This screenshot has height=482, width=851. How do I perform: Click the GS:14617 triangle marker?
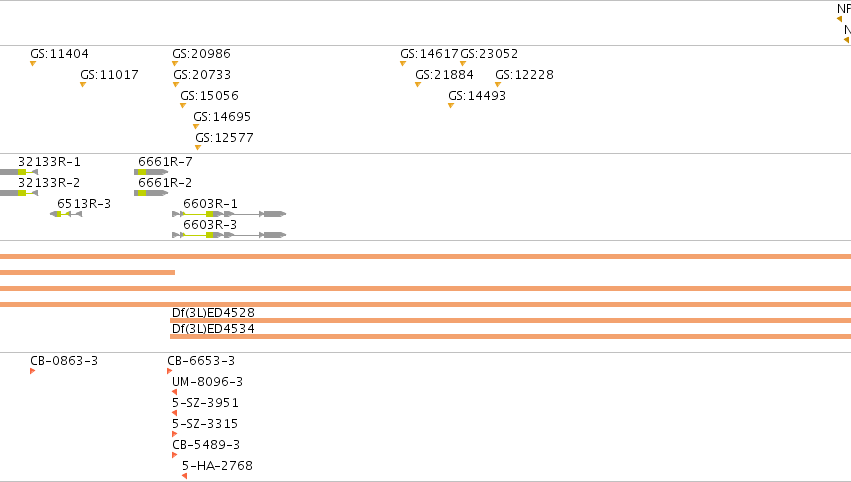[403, 64]
